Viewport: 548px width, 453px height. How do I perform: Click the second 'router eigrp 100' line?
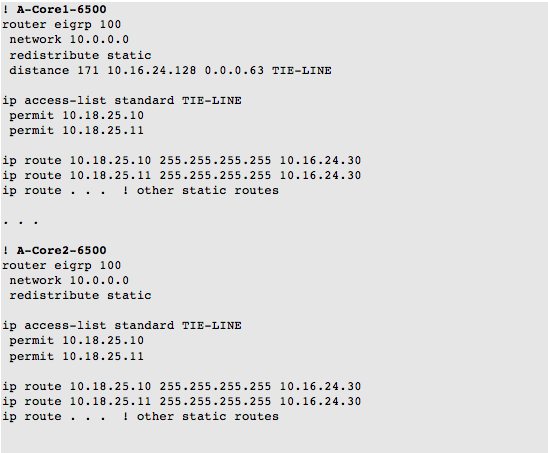coord(62,266)
